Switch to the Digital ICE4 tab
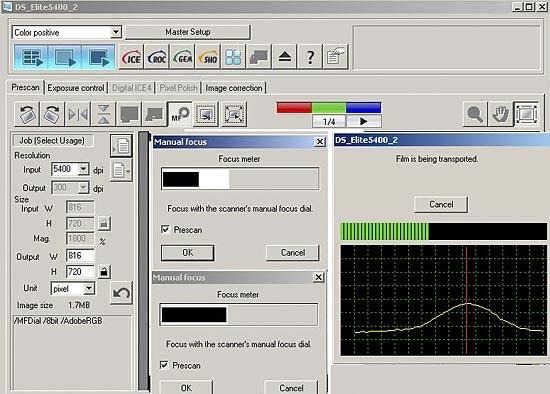This screenshot has height=394, width=550. 132,88
